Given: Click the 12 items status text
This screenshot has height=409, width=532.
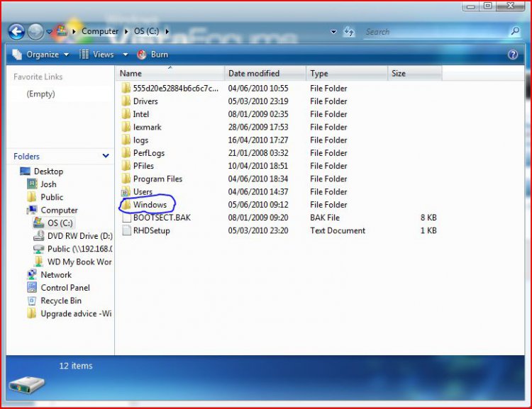Looking at the screenshot, I should pyautogui.click(x=76, y=366).
